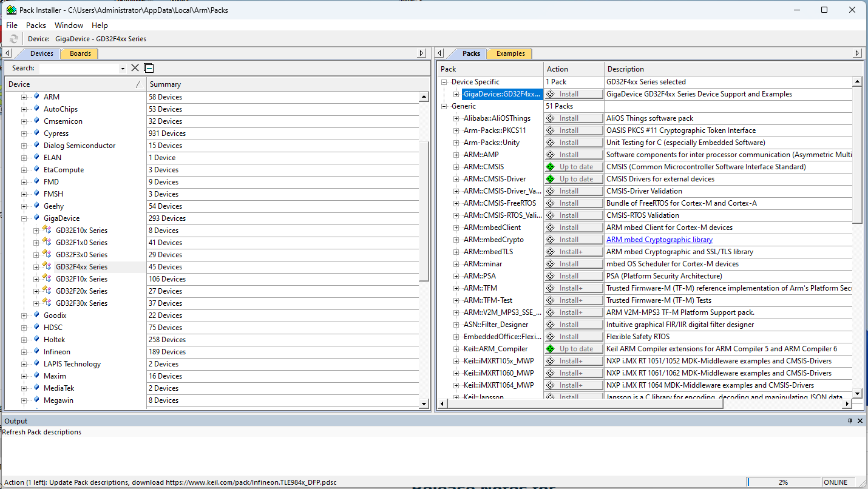The height and width of the screenshot is (489, 868).
Task: Open the File menu
Action: pyautogui.click(x=12, y=25)
